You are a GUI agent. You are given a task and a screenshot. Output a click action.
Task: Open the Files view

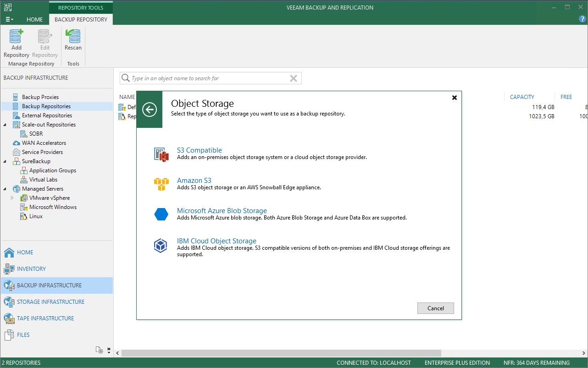tap(22, 335)
